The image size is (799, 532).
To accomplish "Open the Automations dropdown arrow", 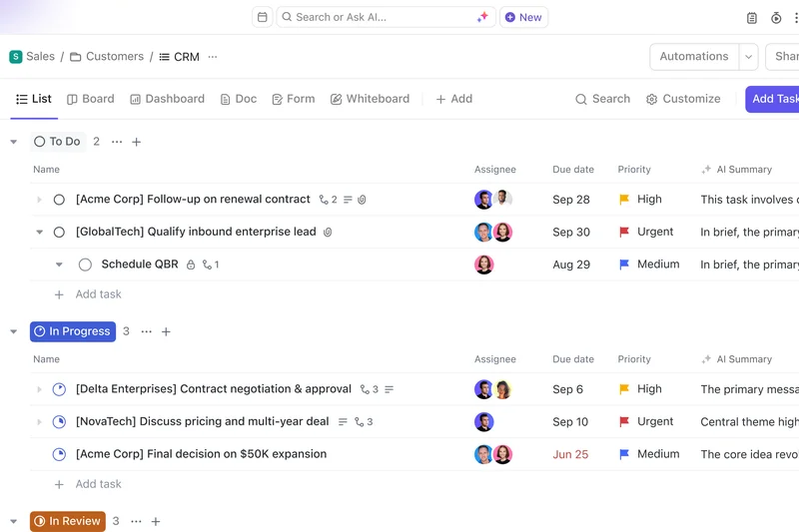I will [748, 57].
